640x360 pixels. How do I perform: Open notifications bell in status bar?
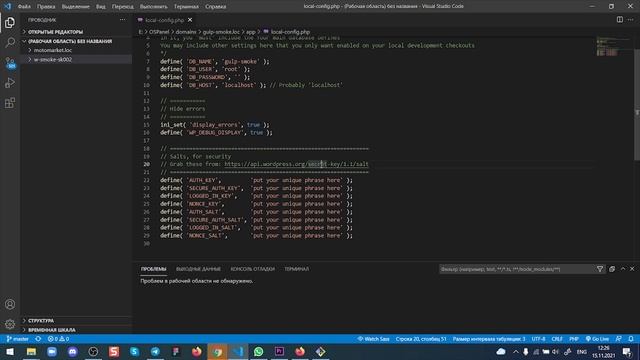click(x=631, y=339)
